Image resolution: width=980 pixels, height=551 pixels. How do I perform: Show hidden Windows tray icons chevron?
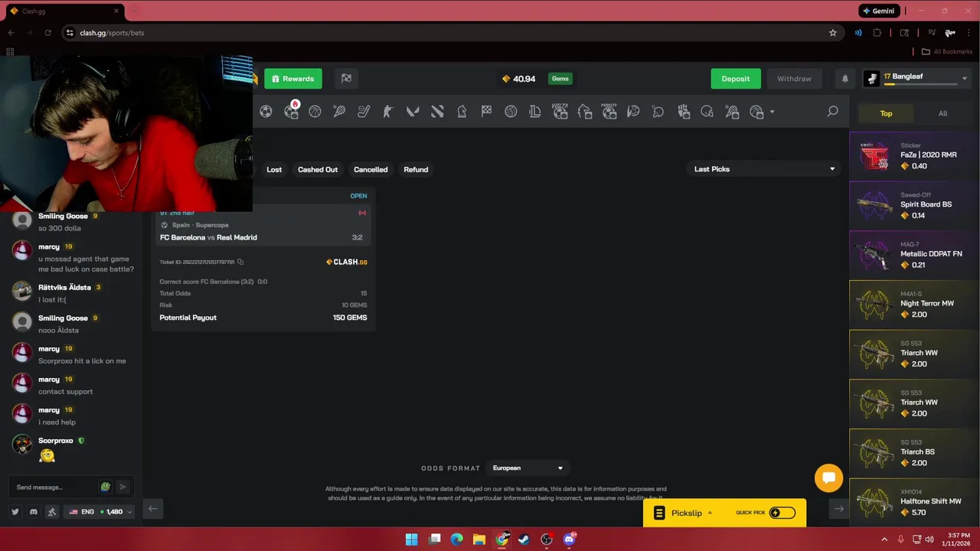(884, 540)
